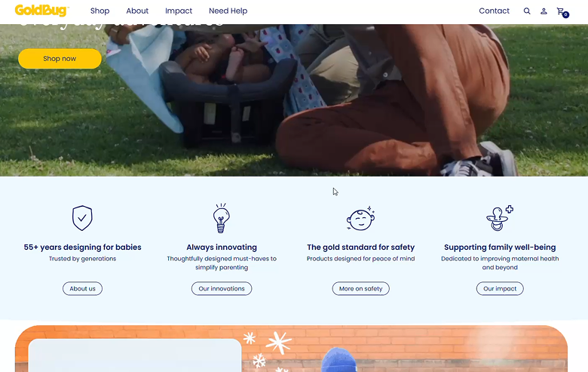
Task: Click the yellow Shop now button
Action: point(60,59)
